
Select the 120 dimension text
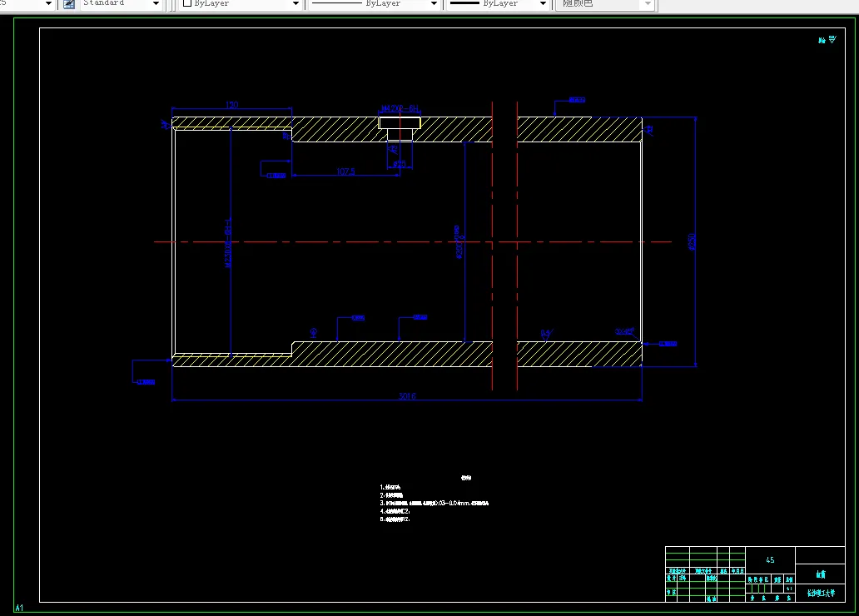point(231,105)
